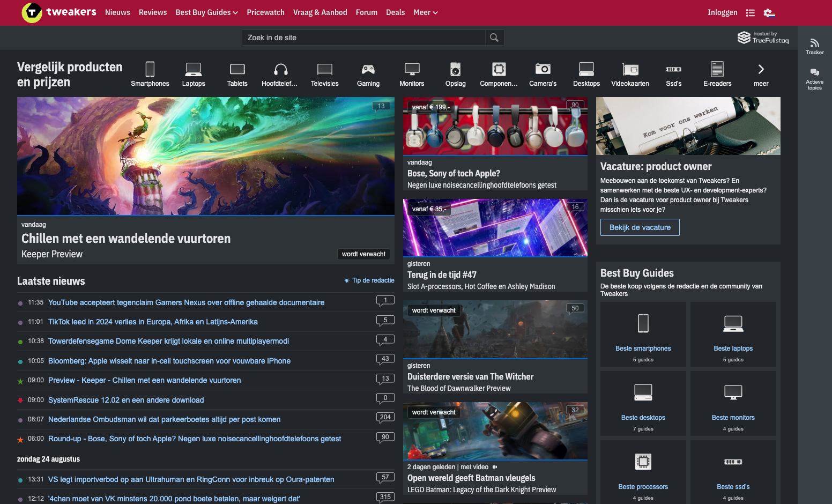Viewport: 832px width, 504px height.
Task: Open Forum in the navigation
Action: [x=367, y=12]
